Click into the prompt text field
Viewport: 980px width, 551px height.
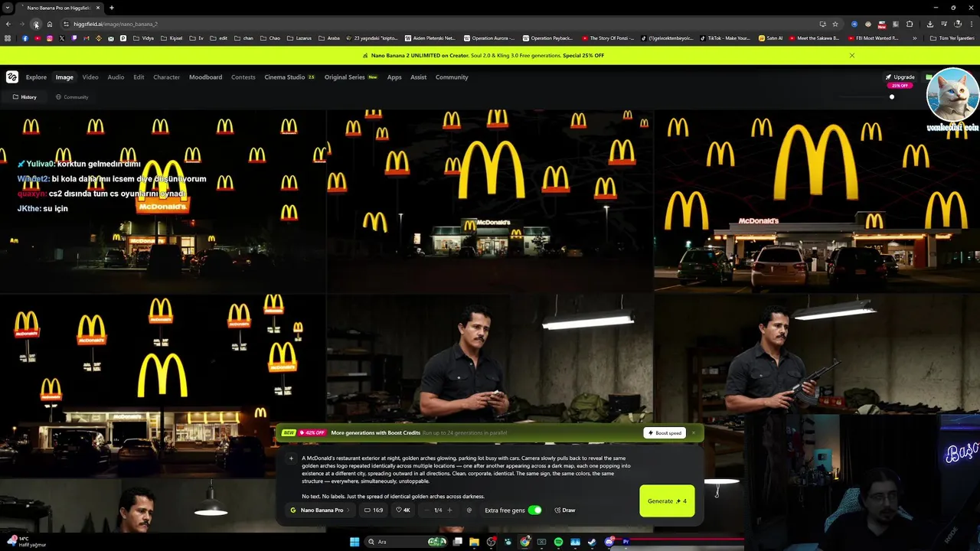click(467, 478)
